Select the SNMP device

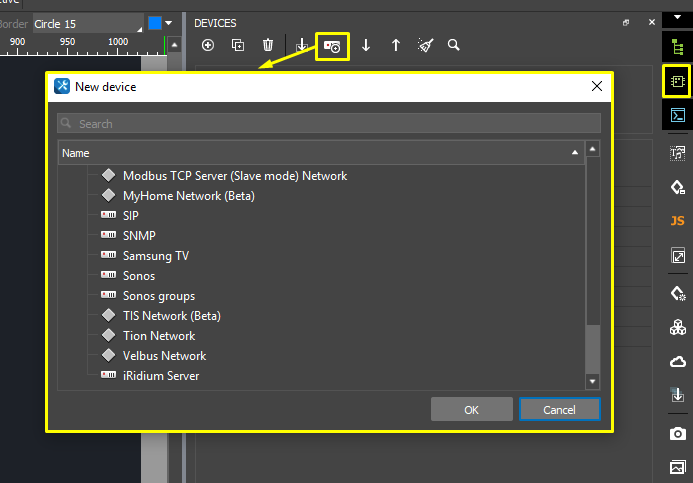point(139,236)
